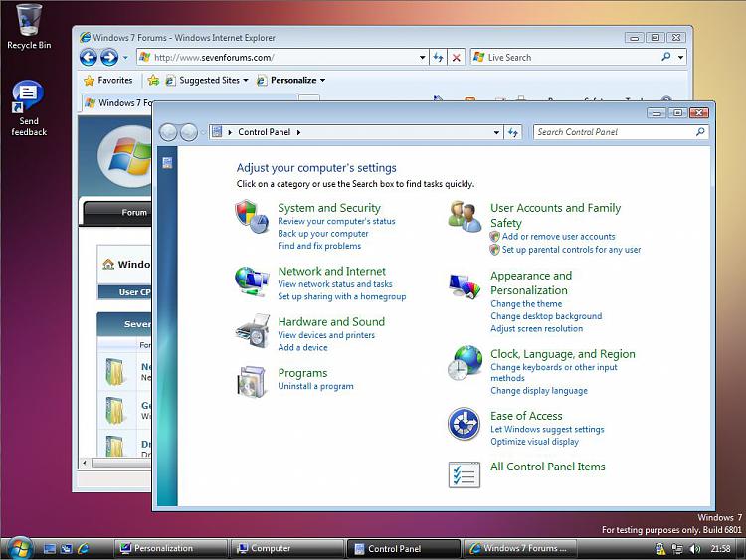Switch to Windows 7 Forums taskbar button
The image size is (746, 560).
519,549
